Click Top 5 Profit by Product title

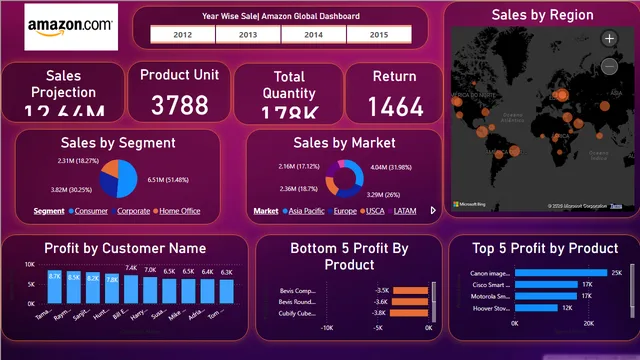[x=545, y=248]
